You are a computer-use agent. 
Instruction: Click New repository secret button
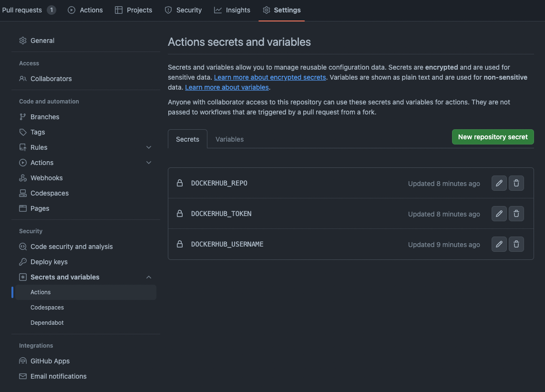493,137
